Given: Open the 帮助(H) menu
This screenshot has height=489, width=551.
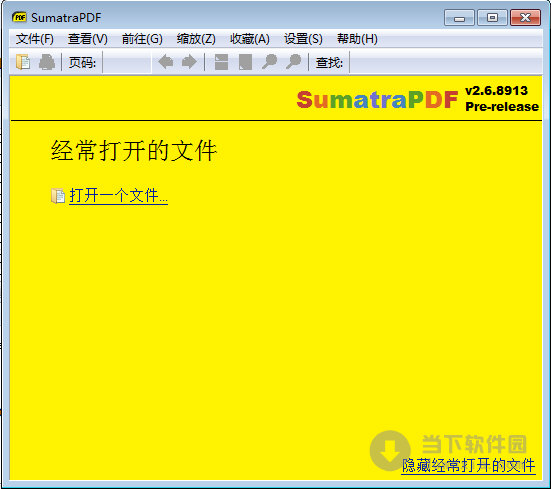Looking at the screenshot, I should [357, 39].
